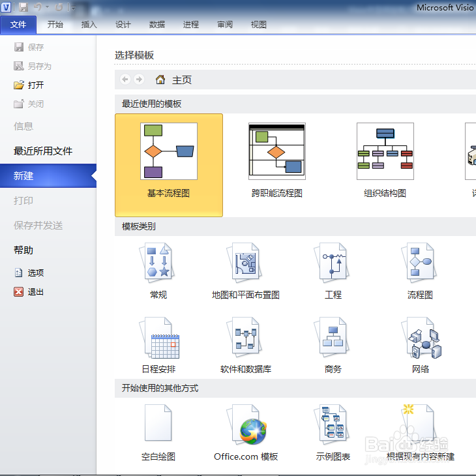The width and height of the screenshot is (476, 476).
Task: Switch to the 数据 ribbon tab
Action: (x=157, y=25)
